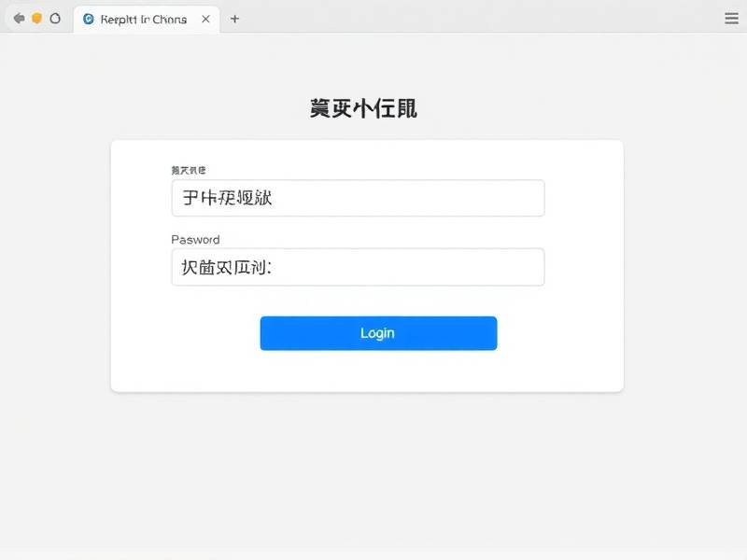Image resolution: width=747 pixels, height=560 pixels.
Task: Click the orange shield icon
Action: (36, 19)
